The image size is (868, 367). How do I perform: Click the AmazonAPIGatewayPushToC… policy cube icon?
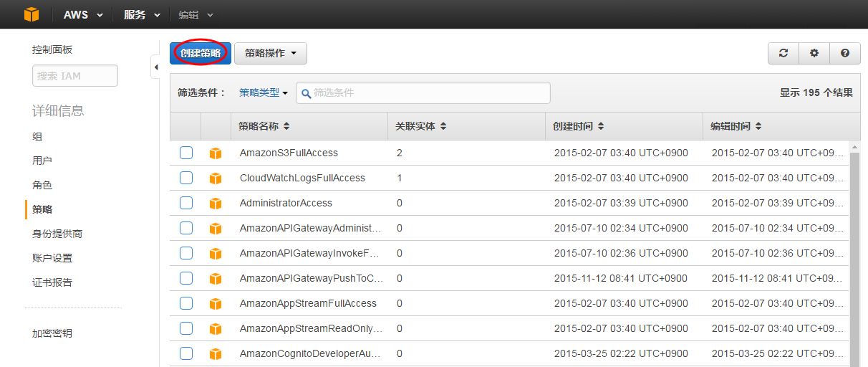[216, 279]
